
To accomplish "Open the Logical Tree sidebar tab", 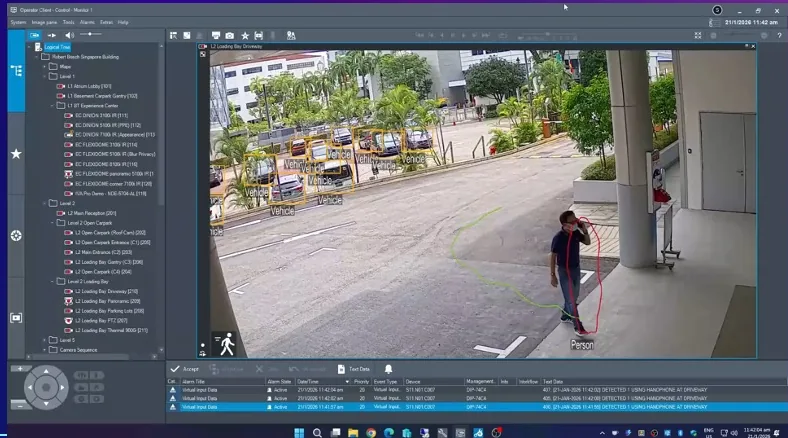I will point(16,71).
